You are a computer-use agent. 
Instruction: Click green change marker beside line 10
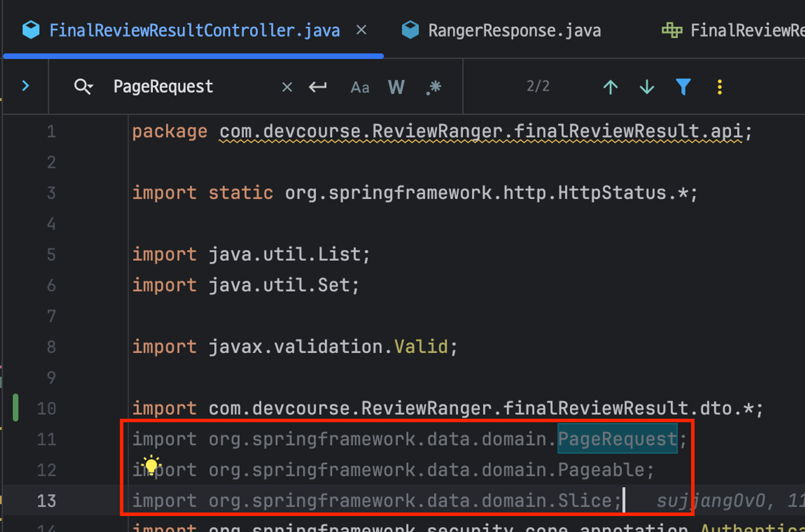(x=16, y=408)
